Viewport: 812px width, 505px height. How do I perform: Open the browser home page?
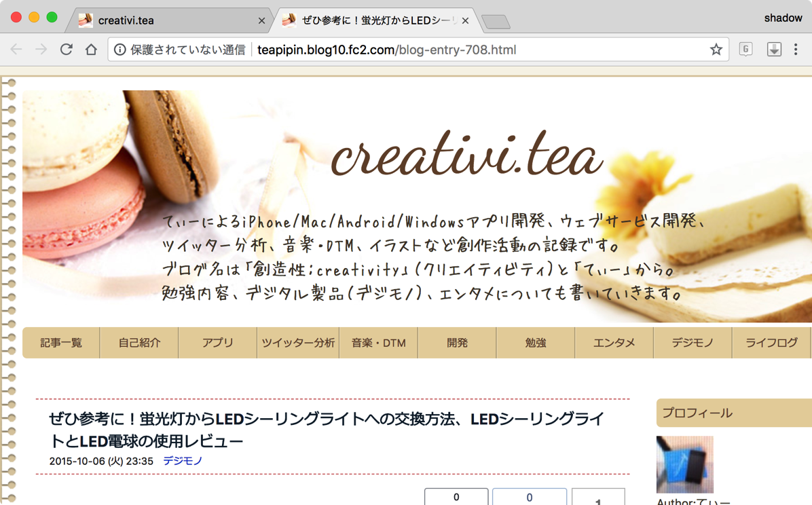(x=91, y=50)
